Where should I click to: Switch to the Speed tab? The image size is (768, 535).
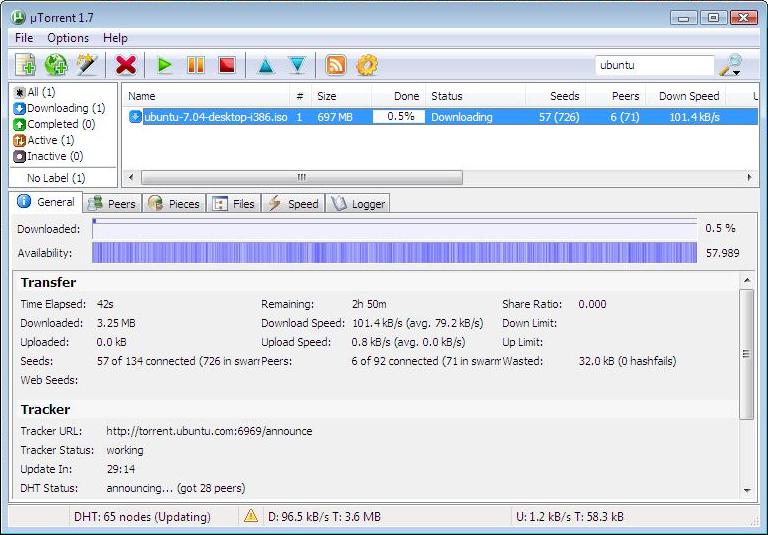point(293,204)
